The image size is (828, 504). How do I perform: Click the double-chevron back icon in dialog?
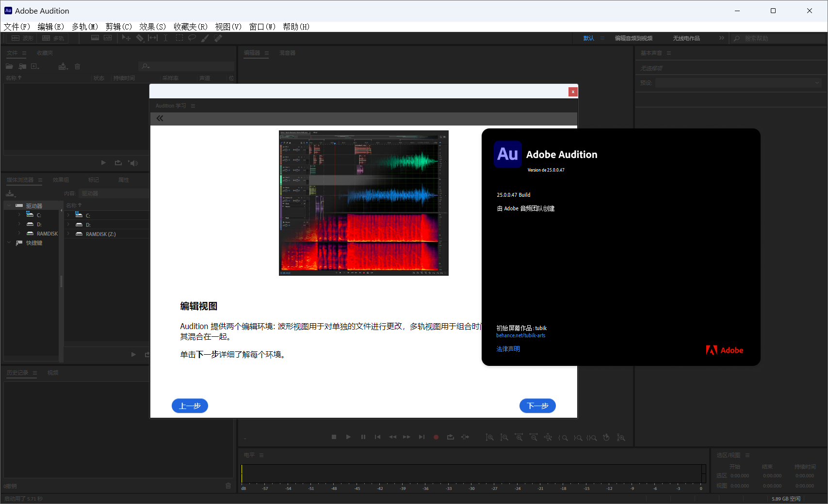coord(160,118)
